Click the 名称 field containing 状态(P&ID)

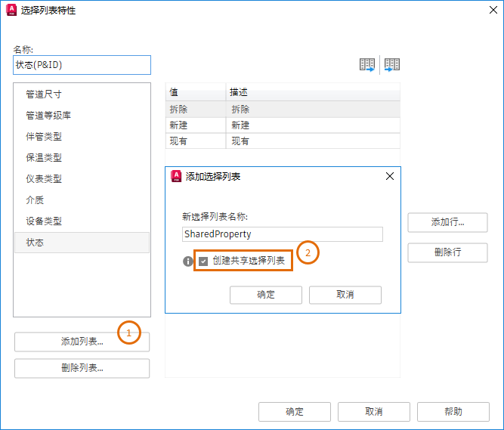82,65
